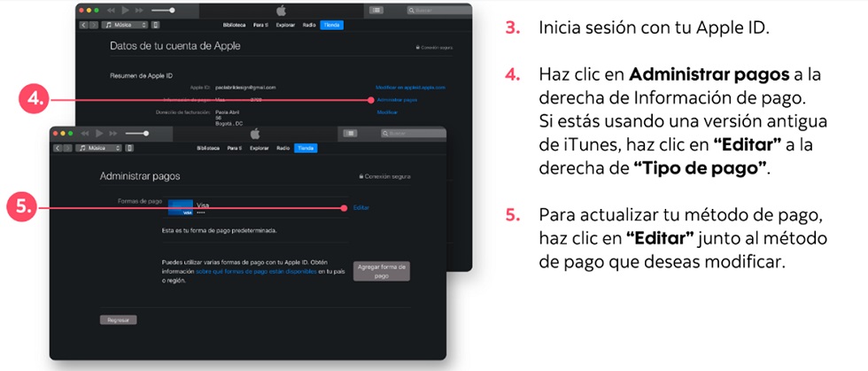This screenshot has height=371, width=868.
Task: Open the Up Next list icon in the Administrar pagos window
Action: coord(351,134)
